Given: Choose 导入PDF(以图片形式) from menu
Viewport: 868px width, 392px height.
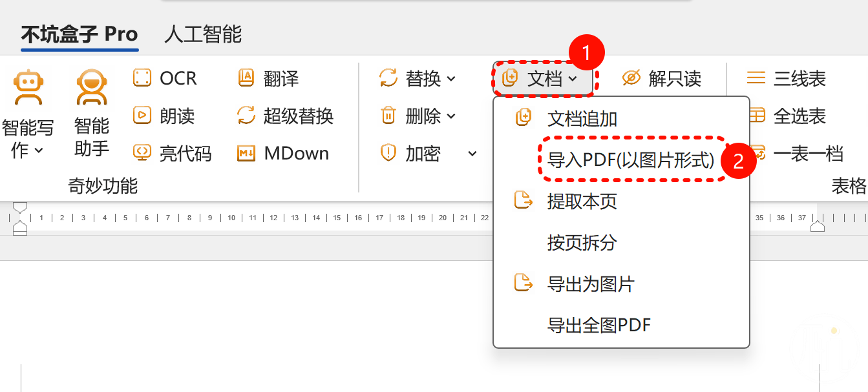Looking at the screenshot, I should [631, 160].
